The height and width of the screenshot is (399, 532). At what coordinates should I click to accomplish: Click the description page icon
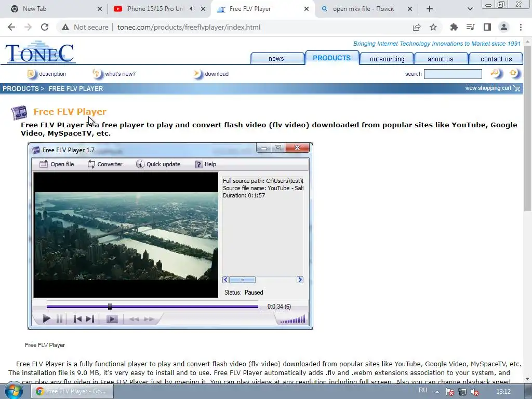click(32, 74)
